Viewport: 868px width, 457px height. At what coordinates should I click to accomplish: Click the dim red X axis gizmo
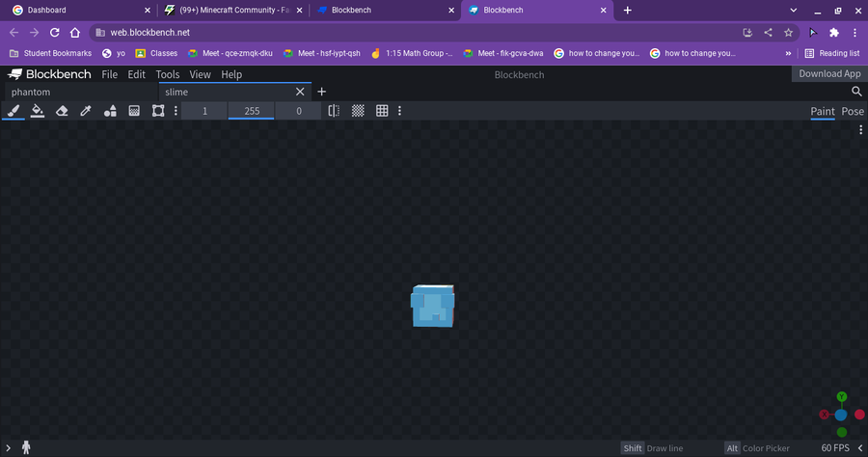click(x=825, y=415)
